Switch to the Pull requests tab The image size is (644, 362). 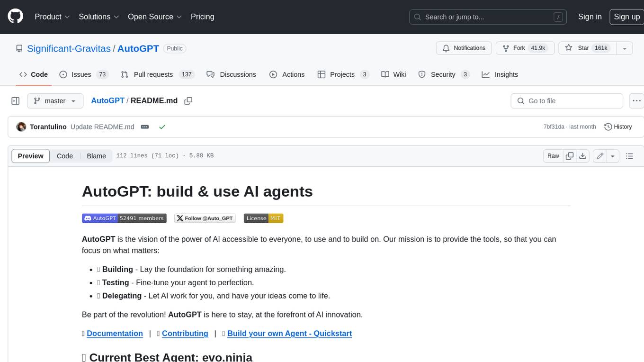point(158,74)
